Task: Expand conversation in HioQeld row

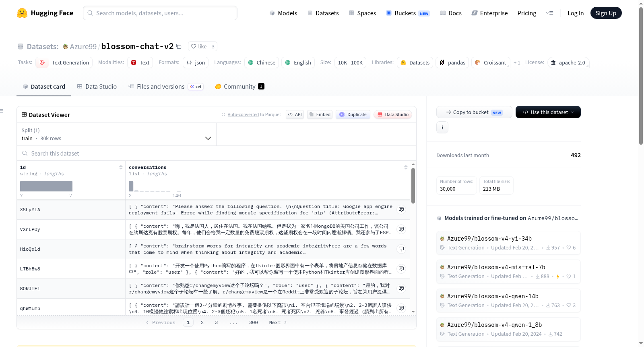Action: [401, 249]
